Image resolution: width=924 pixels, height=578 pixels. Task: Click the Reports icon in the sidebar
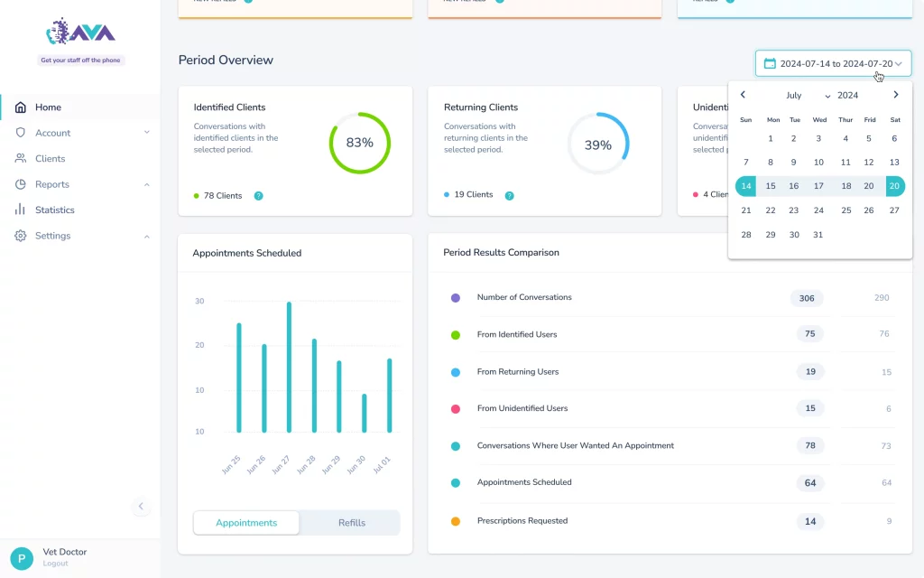coord(20,184)
